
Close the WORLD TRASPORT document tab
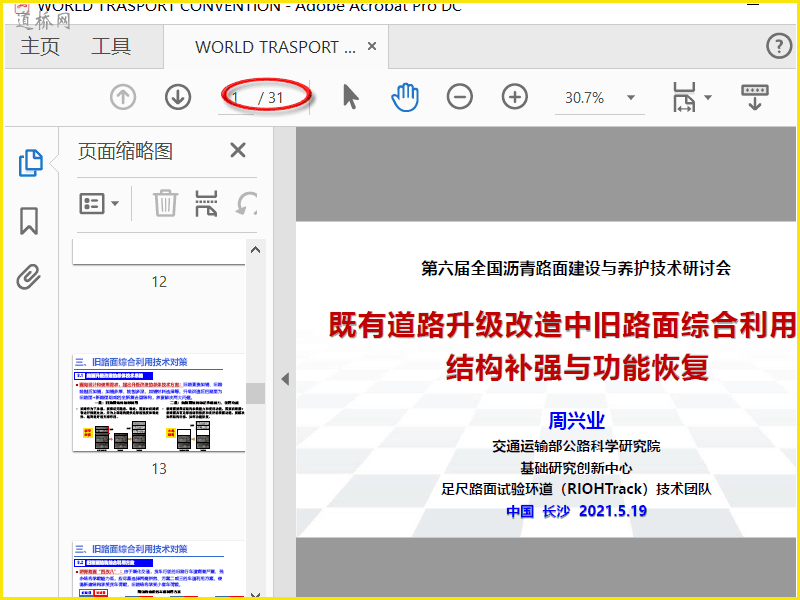372,46
